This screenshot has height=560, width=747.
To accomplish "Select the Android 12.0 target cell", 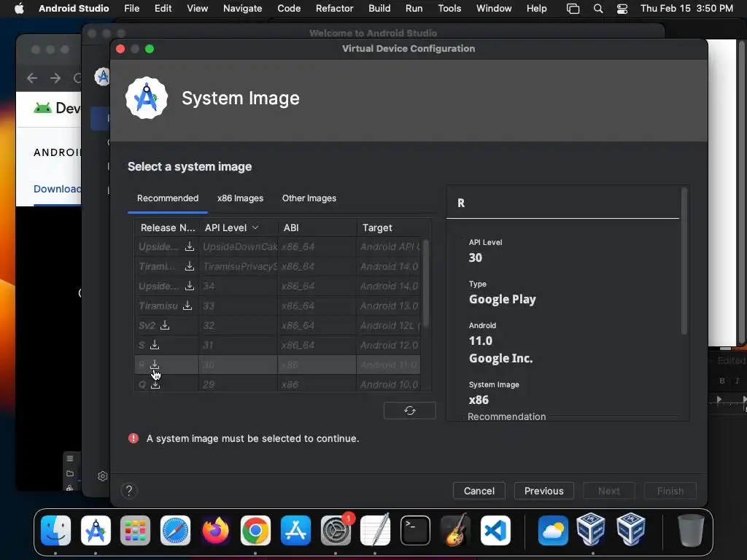I will [389, 345].
